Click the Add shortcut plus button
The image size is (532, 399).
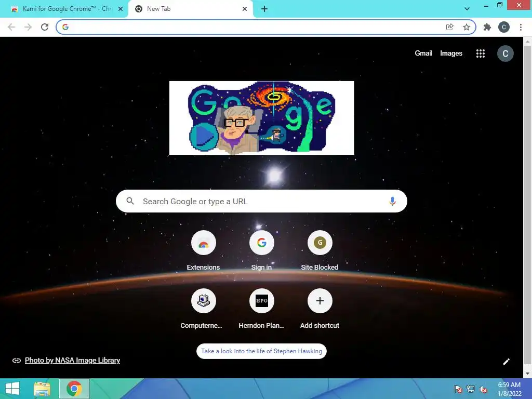(320, 301)
